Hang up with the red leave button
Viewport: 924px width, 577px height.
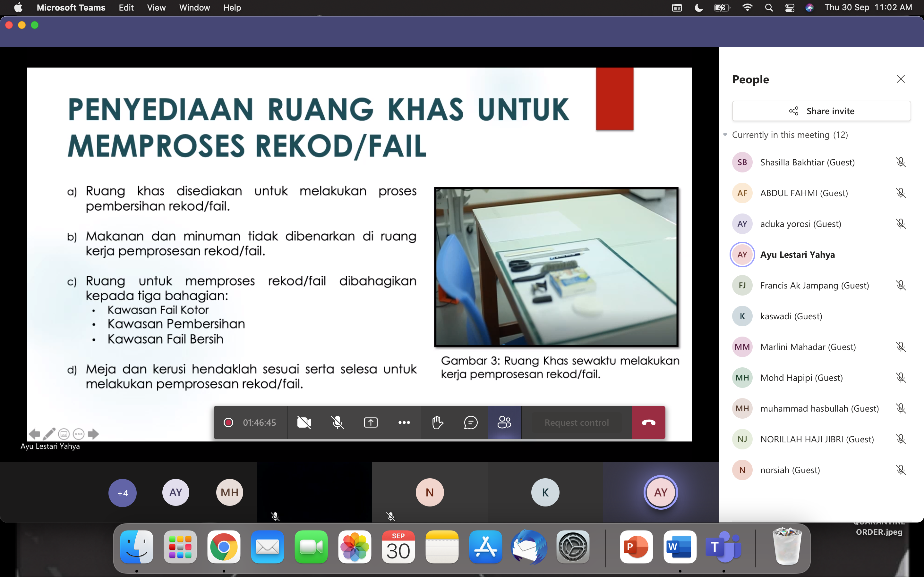point(648,422)
